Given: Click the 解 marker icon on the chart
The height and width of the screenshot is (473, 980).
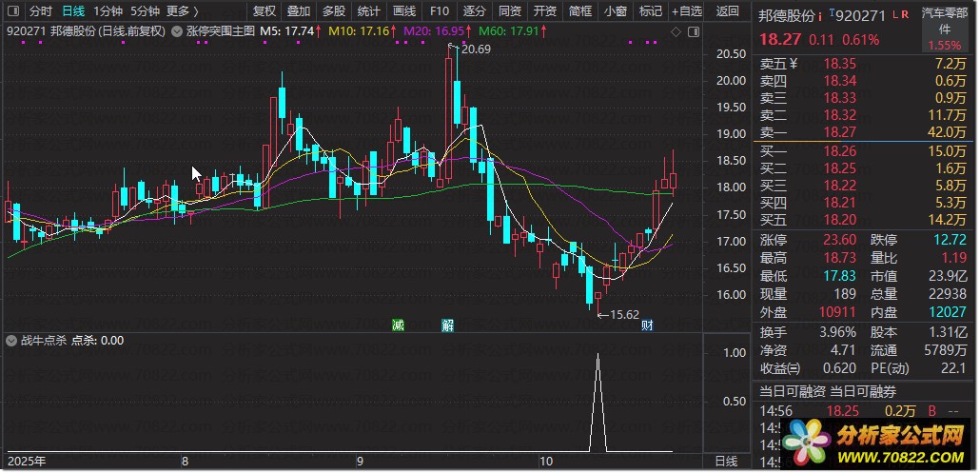Looking at the screenshot, I should coord(447,325).
